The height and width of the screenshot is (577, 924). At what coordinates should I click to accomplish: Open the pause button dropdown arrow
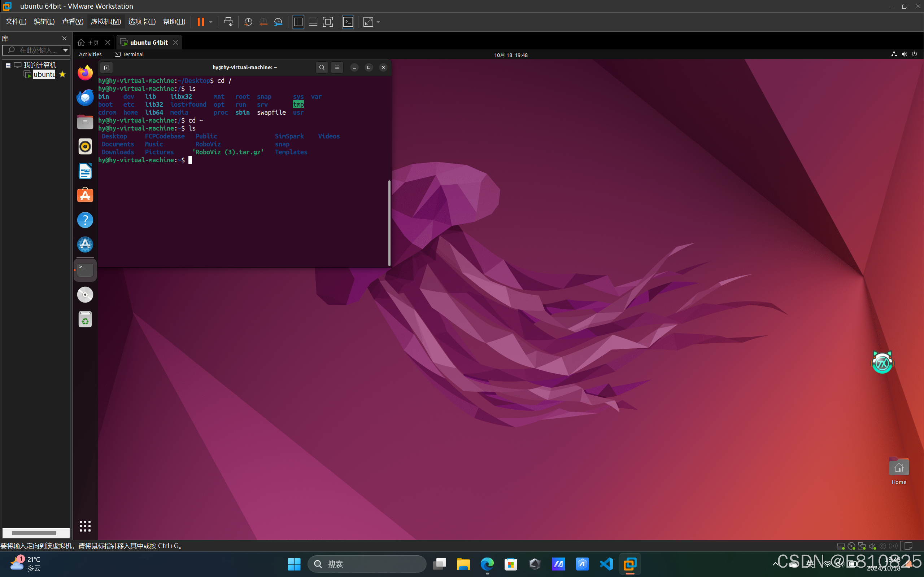click(x=211, y=22)
